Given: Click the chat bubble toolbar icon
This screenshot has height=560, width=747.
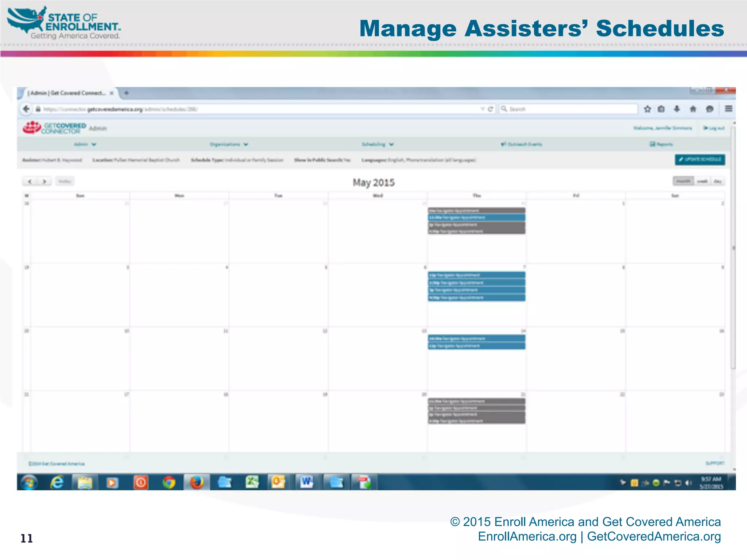Looking at the screenshot, I should pyautogui.click(x=709, y=109).
